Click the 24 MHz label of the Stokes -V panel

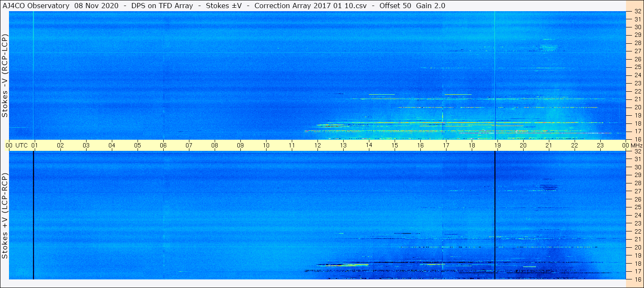click(637, 75)
